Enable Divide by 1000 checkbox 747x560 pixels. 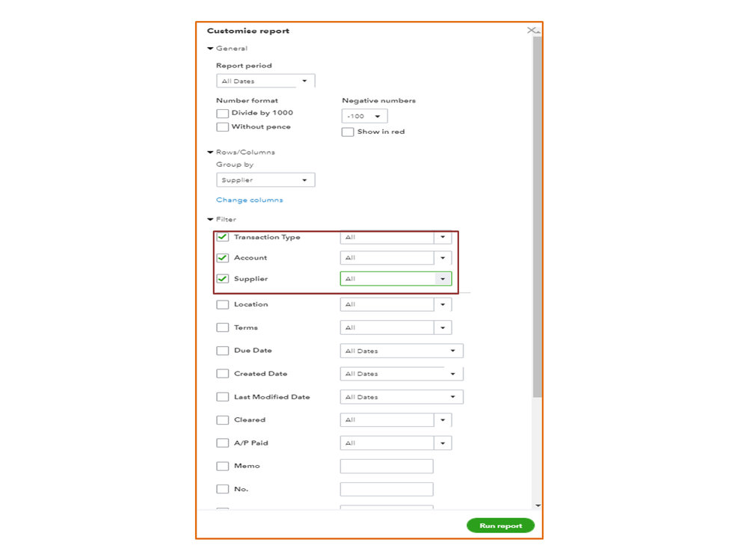tap(222, 114)
